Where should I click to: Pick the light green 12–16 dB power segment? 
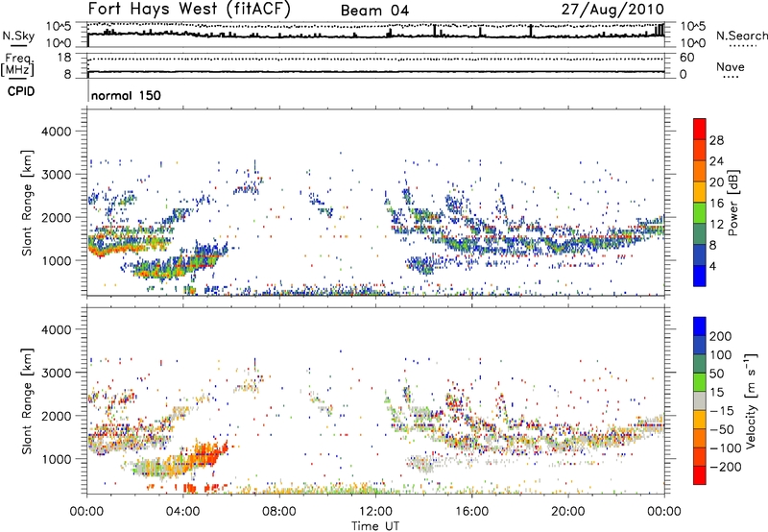click(700, 213)
